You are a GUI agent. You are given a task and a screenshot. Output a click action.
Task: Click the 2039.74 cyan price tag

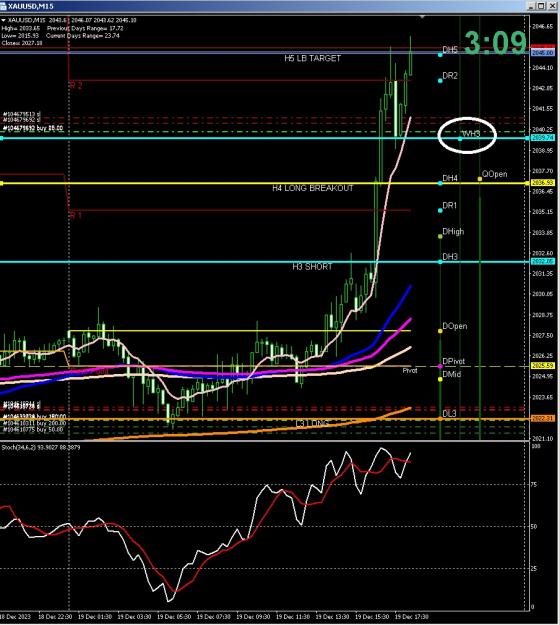(542, 138)
